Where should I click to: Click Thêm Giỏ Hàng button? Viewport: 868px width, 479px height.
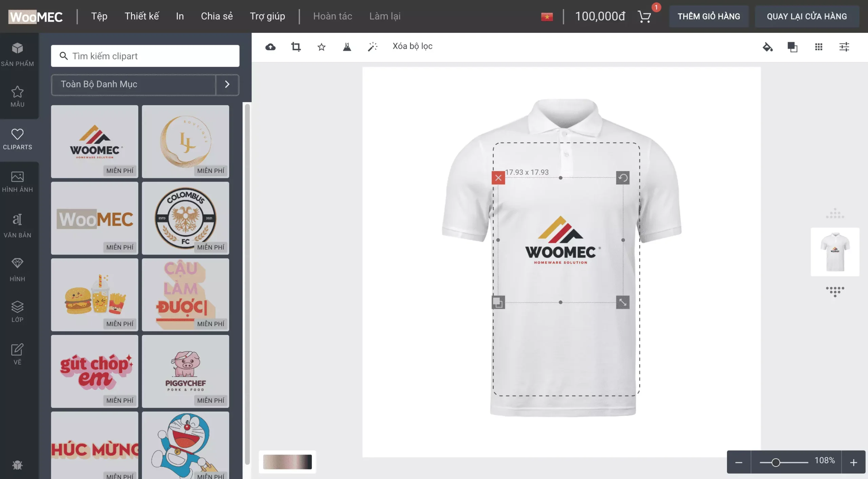pos(709,16)
